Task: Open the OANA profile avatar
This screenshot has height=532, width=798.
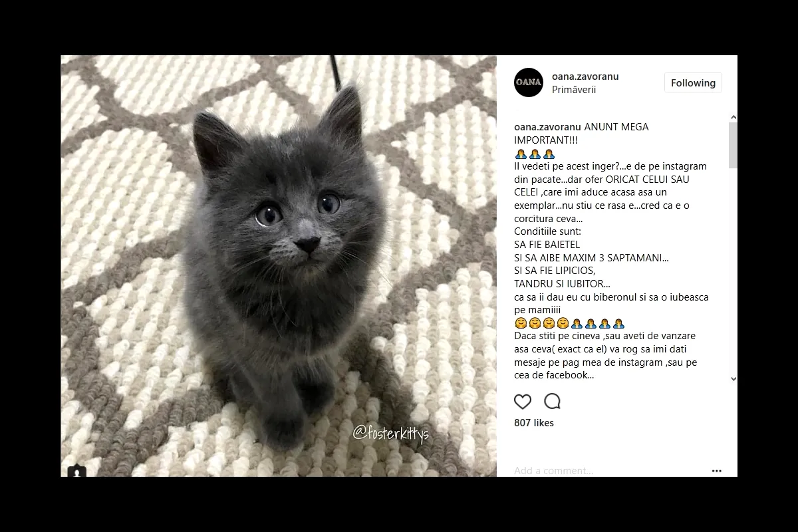Action: [529, 82]
